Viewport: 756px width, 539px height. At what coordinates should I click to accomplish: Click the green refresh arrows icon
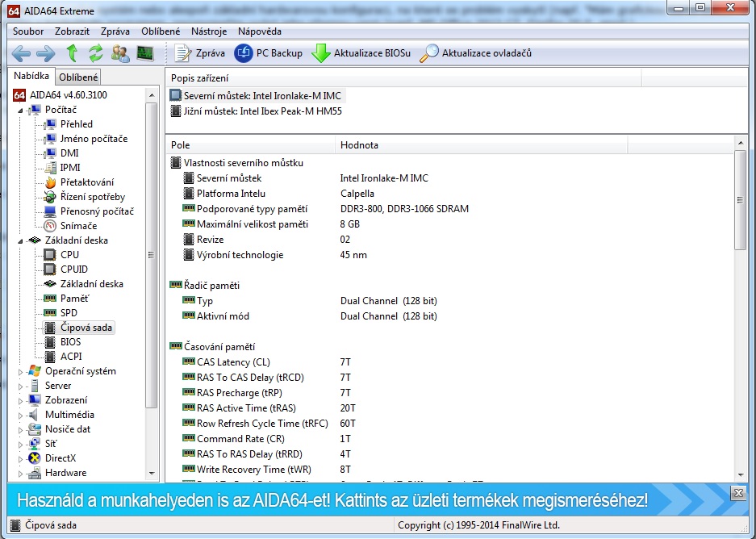click(96, 53)
